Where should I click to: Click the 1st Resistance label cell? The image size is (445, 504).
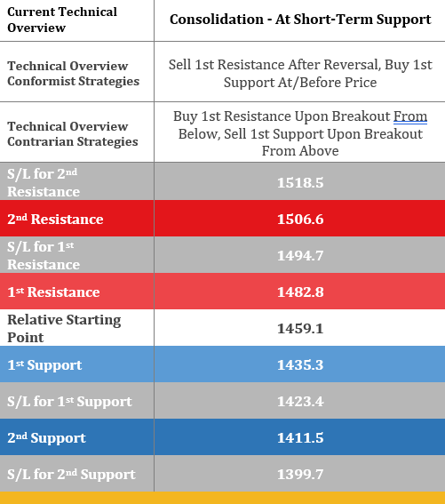coord(76,292)
